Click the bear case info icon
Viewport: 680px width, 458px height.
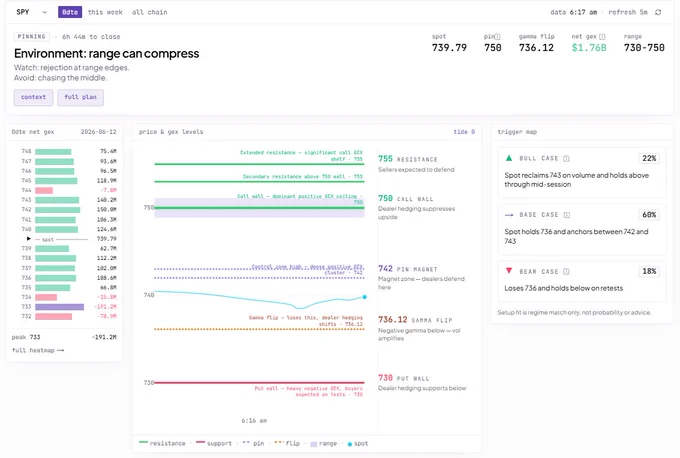(x=566, y=272)
